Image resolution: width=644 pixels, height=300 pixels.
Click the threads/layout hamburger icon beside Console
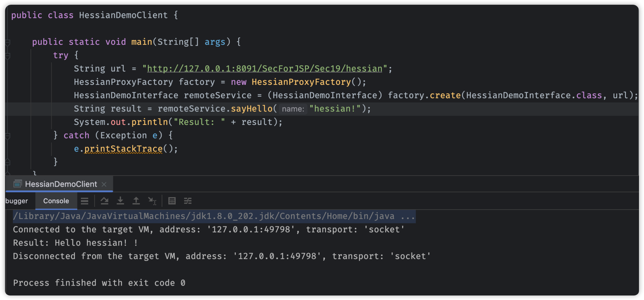tap(84, 201)
